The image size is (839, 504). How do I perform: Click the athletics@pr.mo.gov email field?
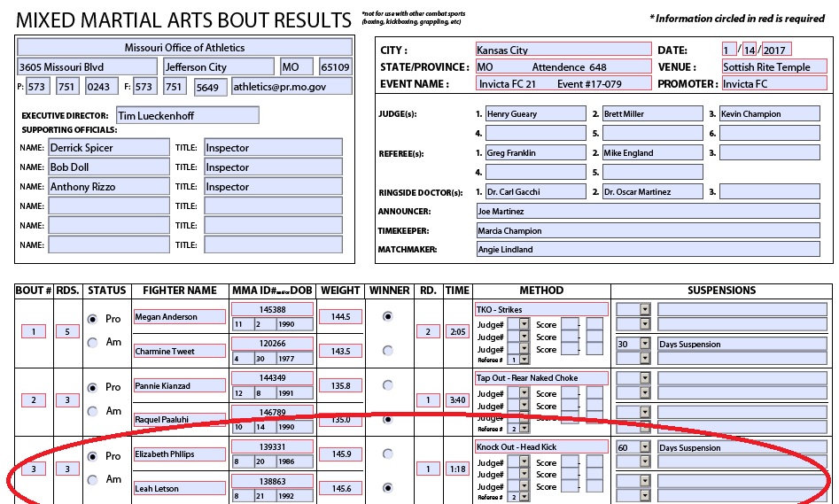pos(292,86)
